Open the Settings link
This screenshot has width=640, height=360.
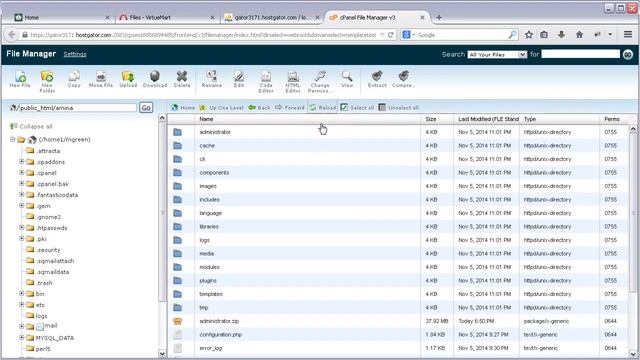(x=75, y=54)
